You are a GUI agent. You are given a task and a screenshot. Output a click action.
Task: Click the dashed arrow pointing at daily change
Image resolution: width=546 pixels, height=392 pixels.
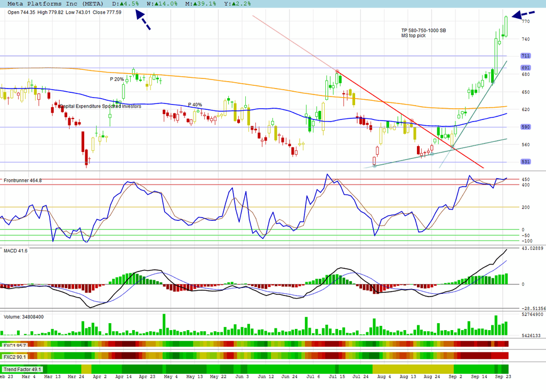(x=143, y=20)
